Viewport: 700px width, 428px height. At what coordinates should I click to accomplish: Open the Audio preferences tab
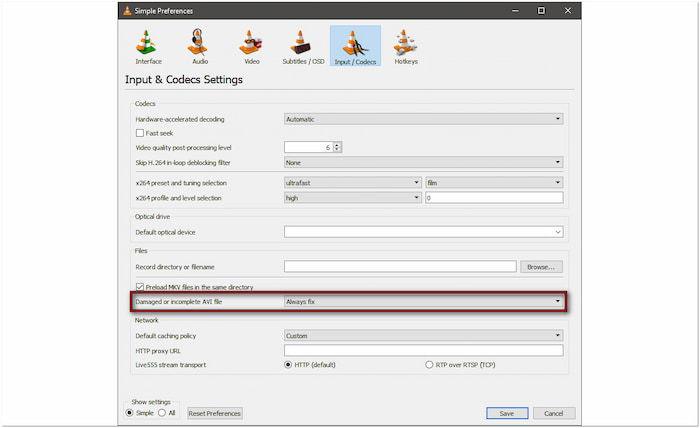click(x=200, y=47)
